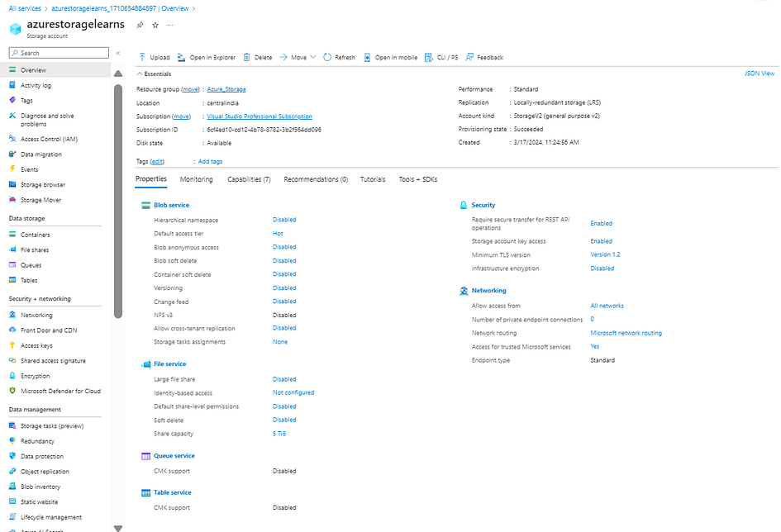Image resolution: width=781 pixels, height=532 pixels.
Task: Click the Events lightning icon
Action: [12, 169]
